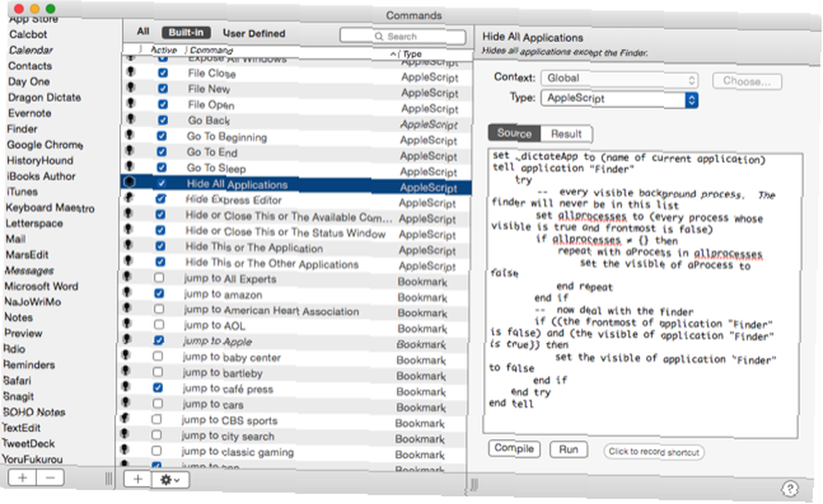Click the Compile button

[514, 448]
